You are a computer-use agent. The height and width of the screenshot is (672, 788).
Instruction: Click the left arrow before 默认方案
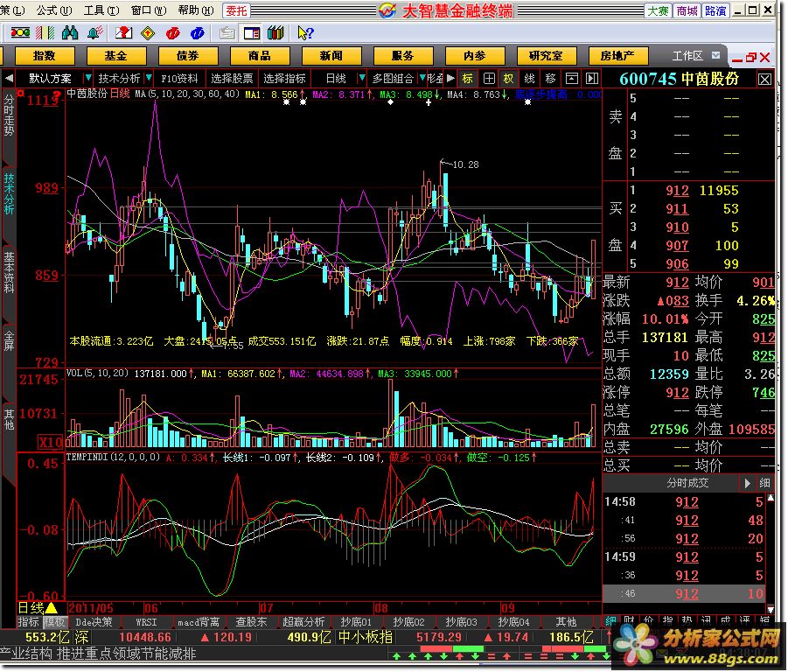tap(9, 79)
